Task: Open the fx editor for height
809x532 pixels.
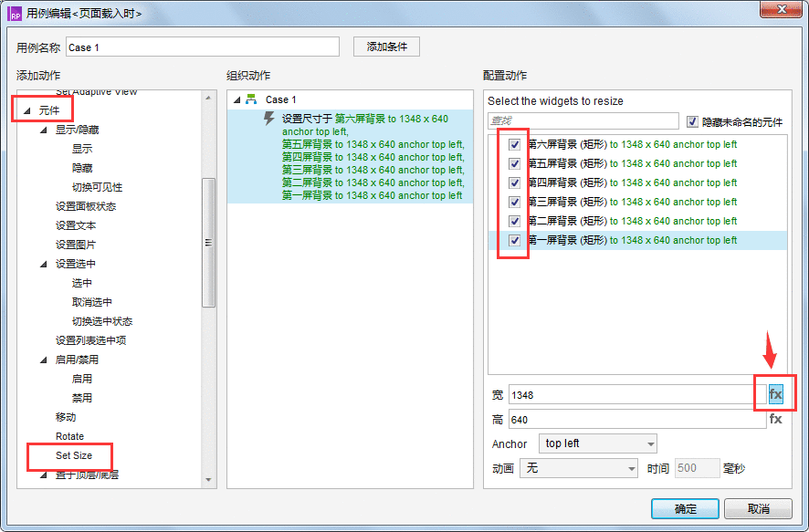Action: coord(775,419)
